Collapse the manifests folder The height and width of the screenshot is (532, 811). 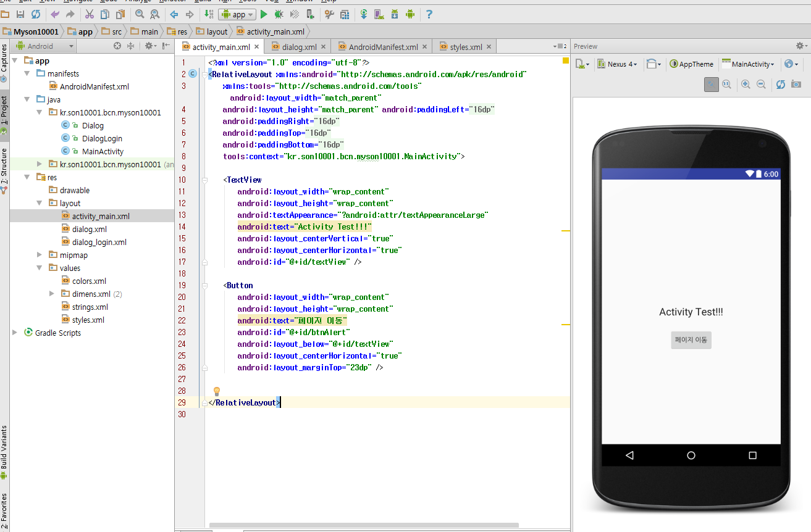coord(27,73)
